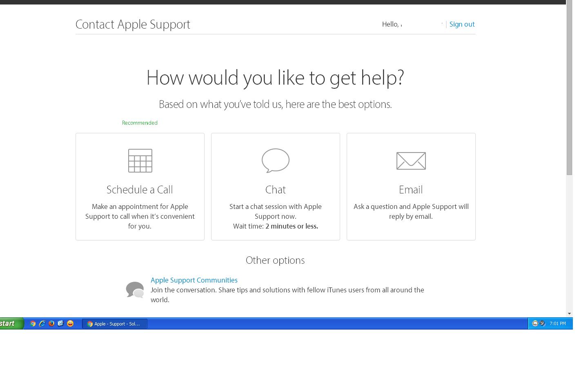Choose the Email support option heading
588x368 pixels.
[411, 190]
